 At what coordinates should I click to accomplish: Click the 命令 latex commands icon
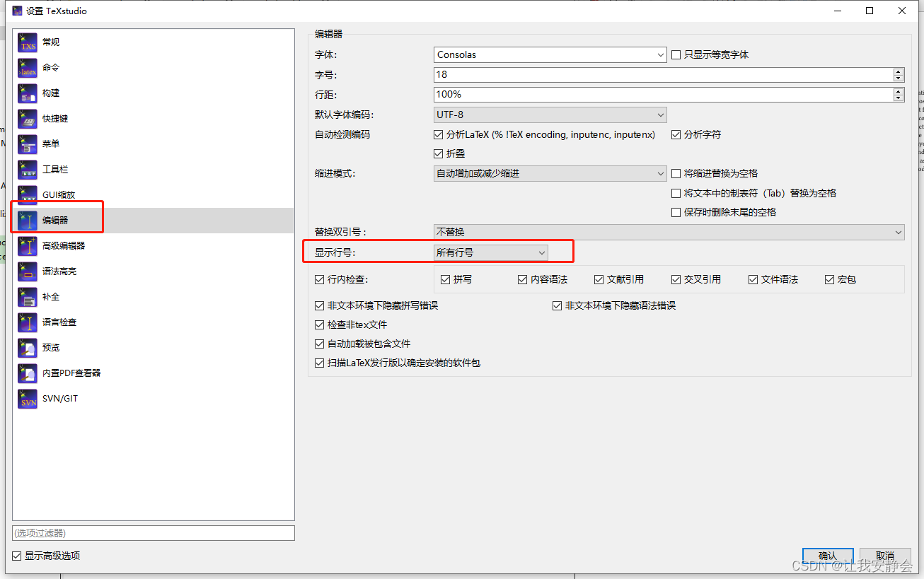point(28,68)
